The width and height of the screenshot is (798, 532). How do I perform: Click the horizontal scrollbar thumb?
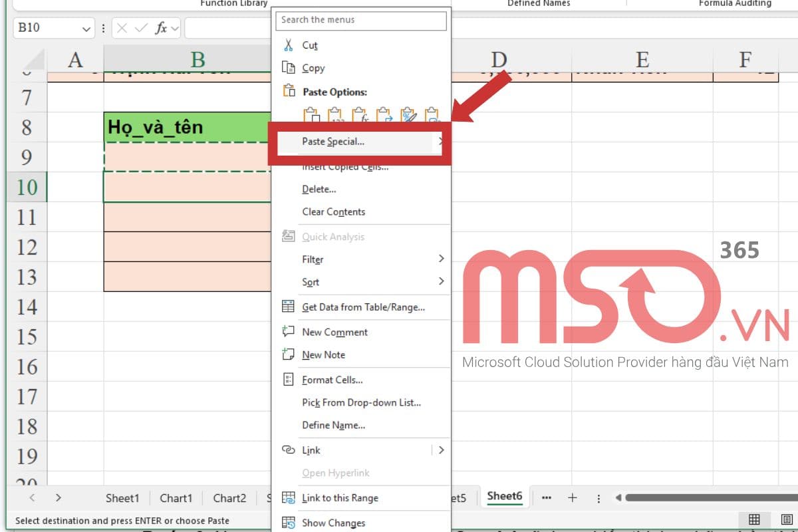pos(712,497)
